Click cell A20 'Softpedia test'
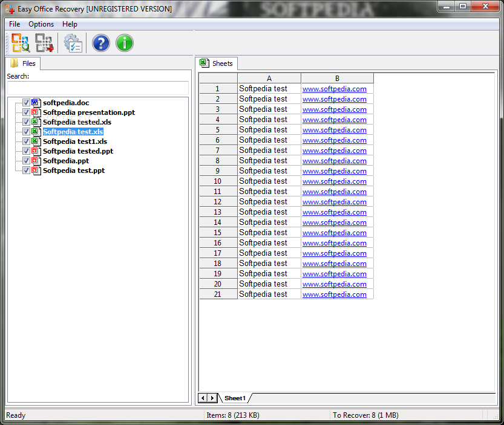504x425 pixels. point(269,284)
